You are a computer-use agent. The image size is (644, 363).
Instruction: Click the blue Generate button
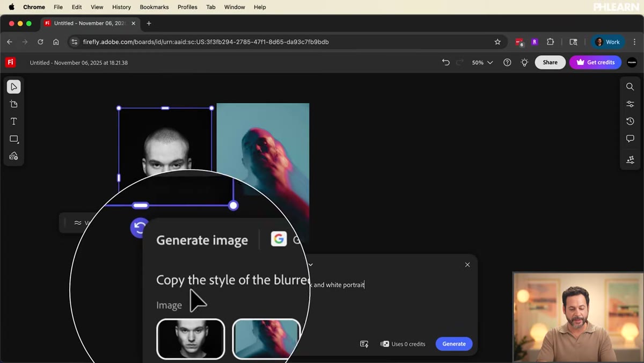(x=454, y=344)
